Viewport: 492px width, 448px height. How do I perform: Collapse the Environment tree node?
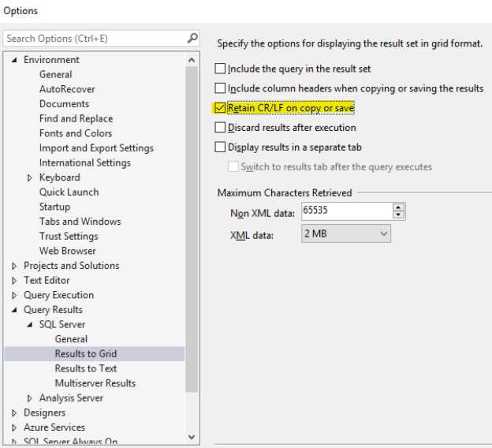(x=14, y=60)
